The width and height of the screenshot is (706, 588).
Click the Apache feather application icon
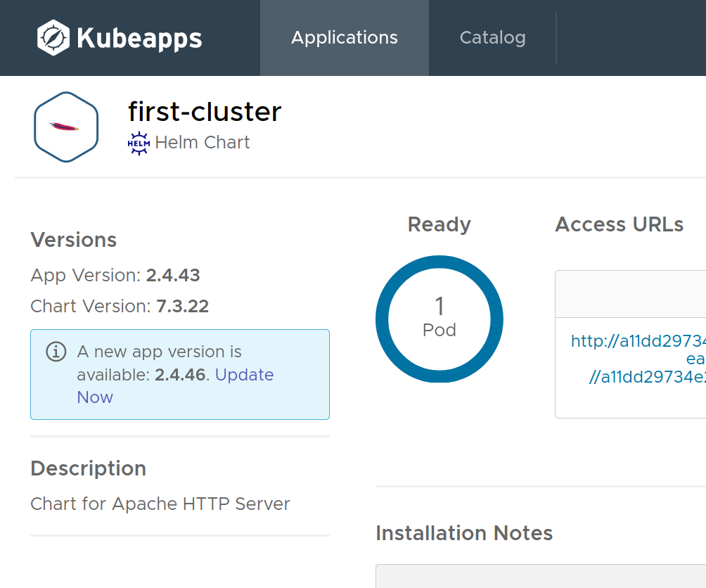tap(66, 127)
